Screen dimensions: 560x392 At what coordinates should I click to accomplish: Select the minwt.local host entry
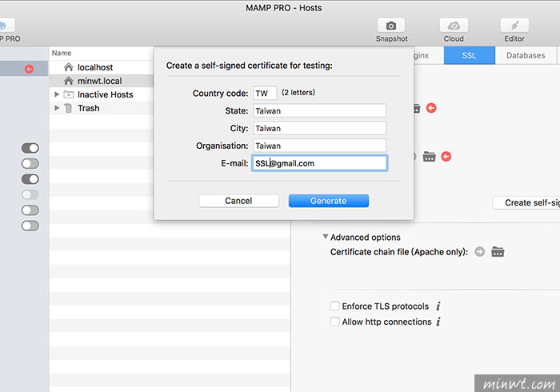[x=102, y=81]
